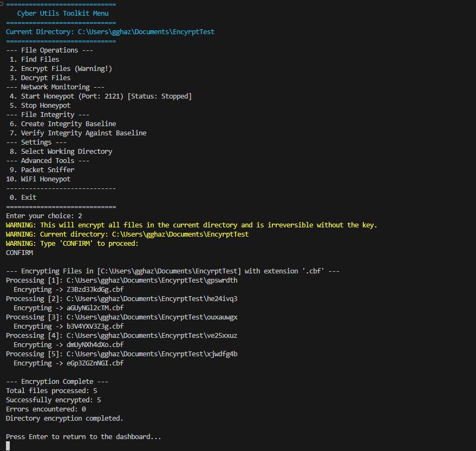Click 'Processing [1]' line ending gpswrdth
This screenshot has width=476, height=451.
[x=122, y=280]
